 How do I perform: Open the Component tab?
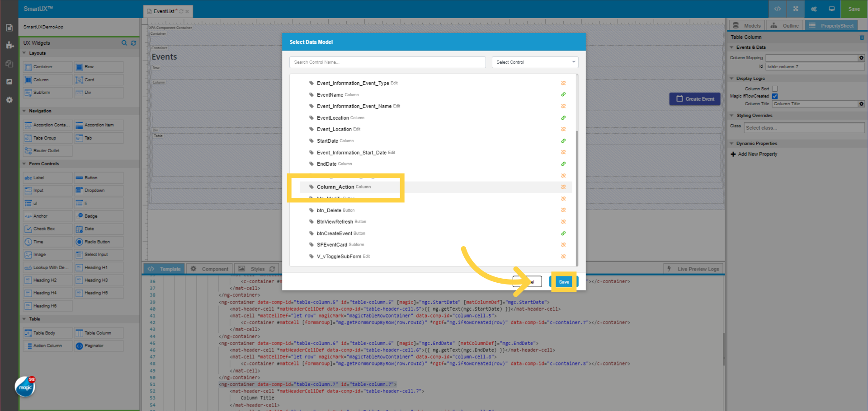[209, 268]
